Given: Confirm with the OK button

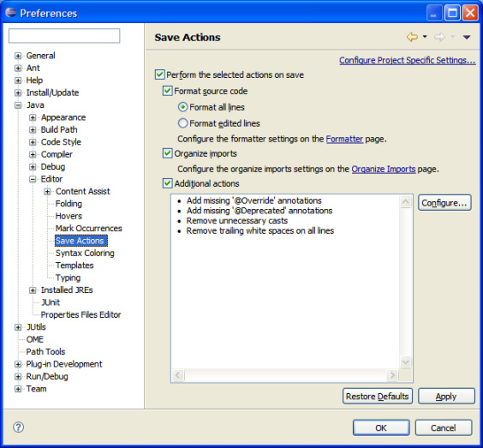Looking at the screenshot, I should (381, 427).
